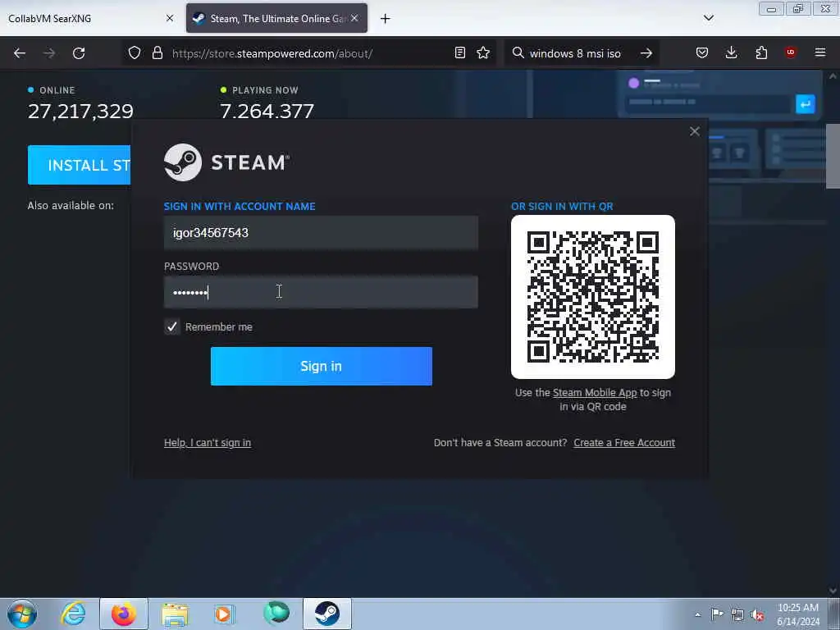This screenshot has width=840, height=630.
Task: Click the account name field
Action: coord(321,233)
